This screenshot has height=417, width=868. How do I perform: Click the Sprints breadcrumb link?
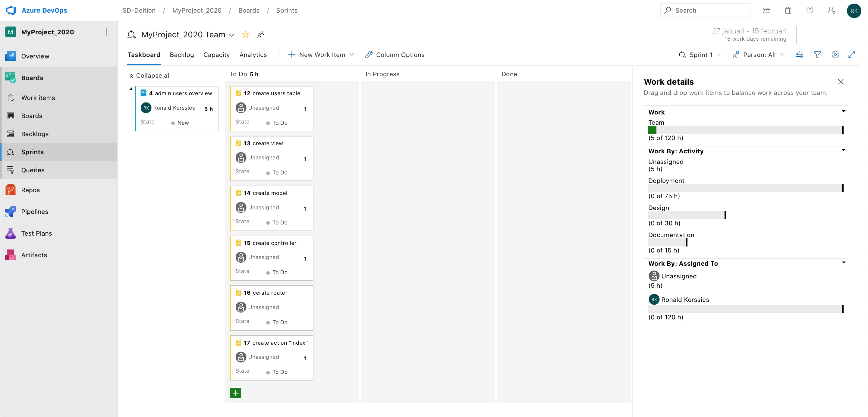287,11
